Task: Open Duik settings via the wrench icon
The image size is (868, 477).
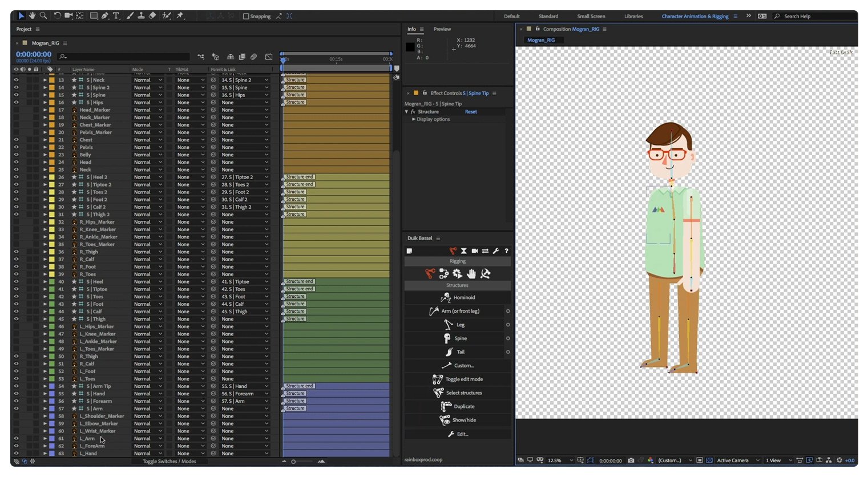Action: tap(496, 251)
